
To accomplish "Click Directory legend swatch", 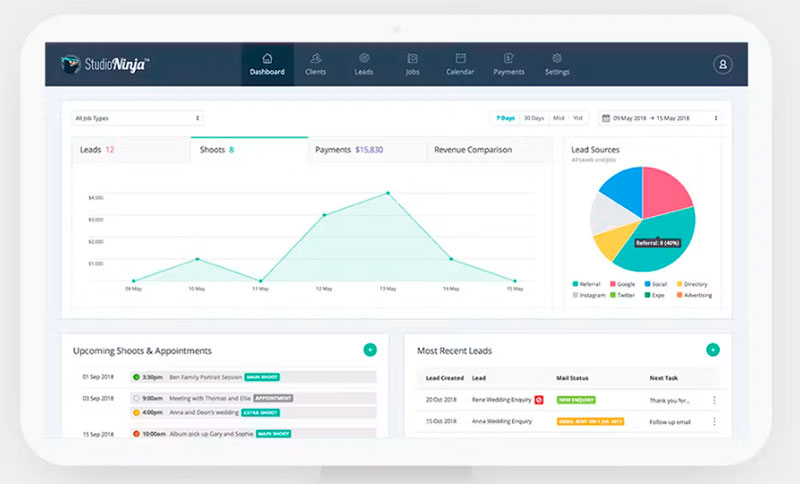I will pos(680,284).
